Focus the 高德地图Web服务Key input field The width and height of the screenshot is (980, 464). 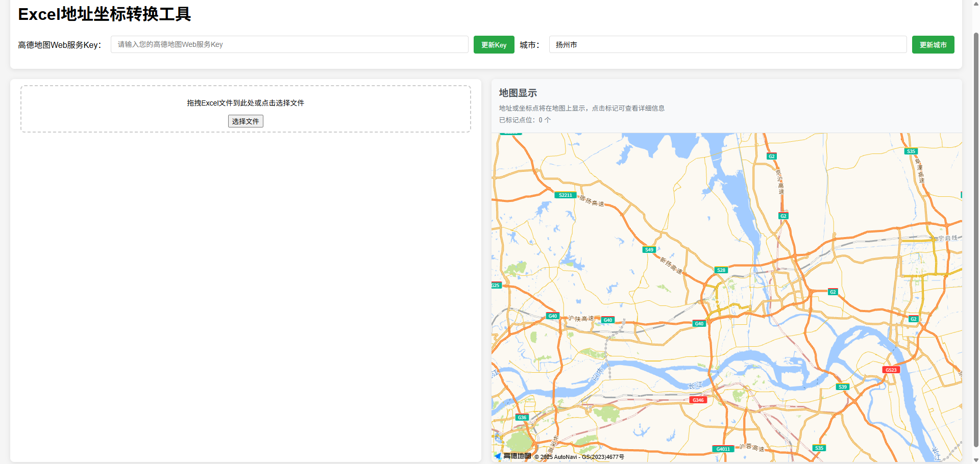(x=289, y=44)
